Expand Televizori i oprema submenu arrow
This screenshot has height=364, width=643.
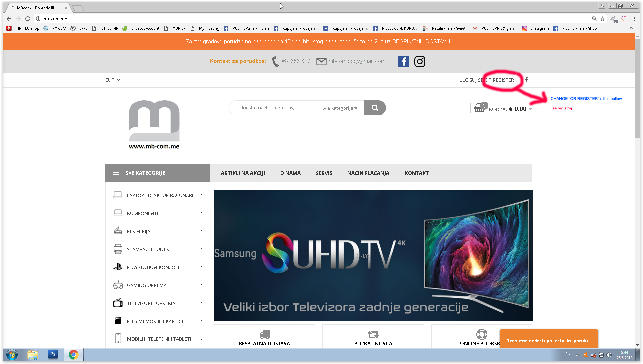click(201, 303)
